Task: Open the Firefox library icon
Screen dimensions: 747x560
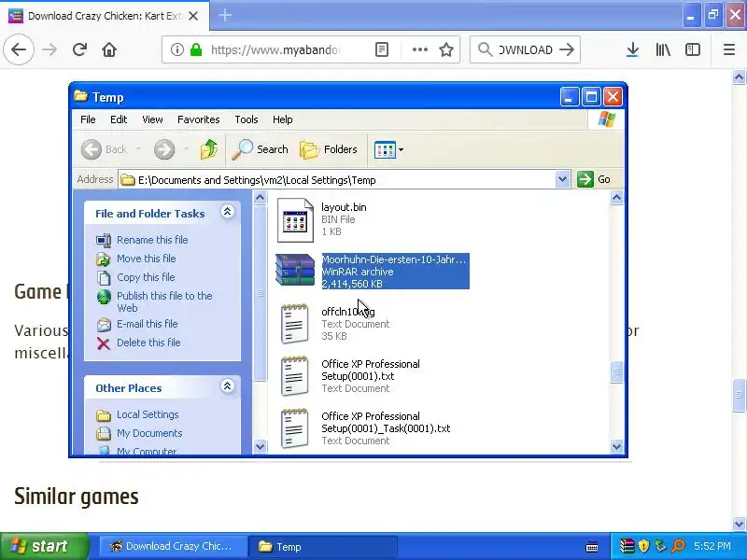Action: coord(663,49)
